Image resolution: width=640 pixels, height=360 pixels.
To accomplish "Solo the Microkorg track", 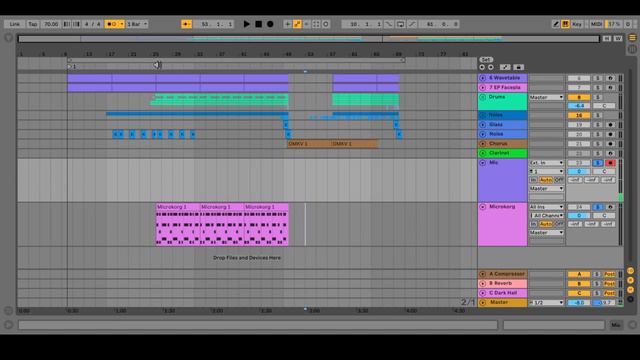I will tap(598, 207).
